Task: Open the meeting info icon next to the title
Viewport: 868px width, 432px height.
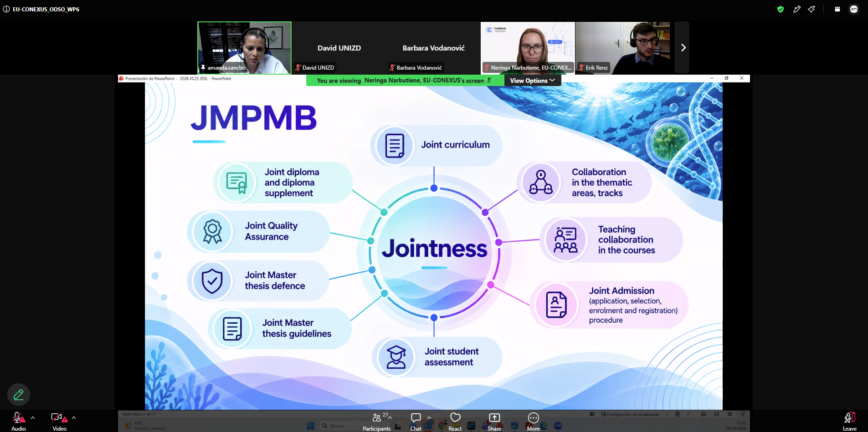Action: click(x=6, y=9)
